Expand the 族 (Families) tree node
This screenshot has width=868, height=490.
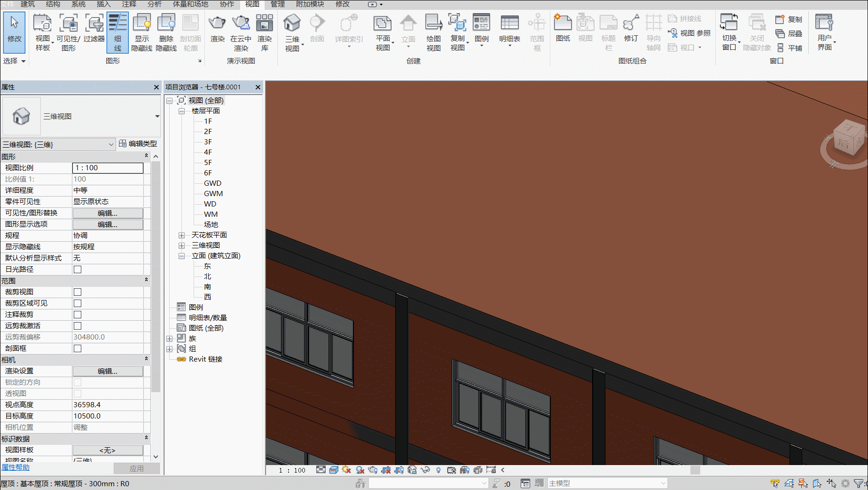(169, 339)
